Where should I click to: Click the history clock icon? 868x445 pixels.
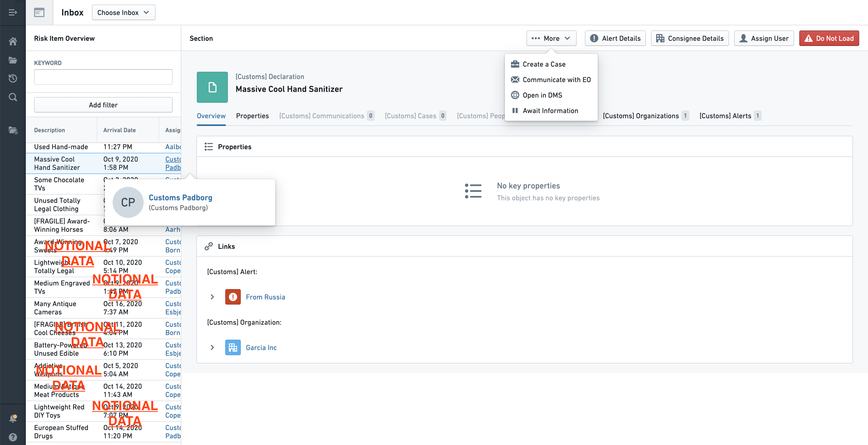(x=13, y=78)
